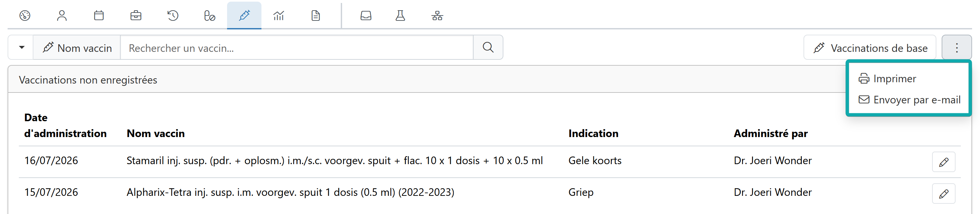Open the patient person icon tab
This screenshot has height=214, width=980.
[61, 16]
